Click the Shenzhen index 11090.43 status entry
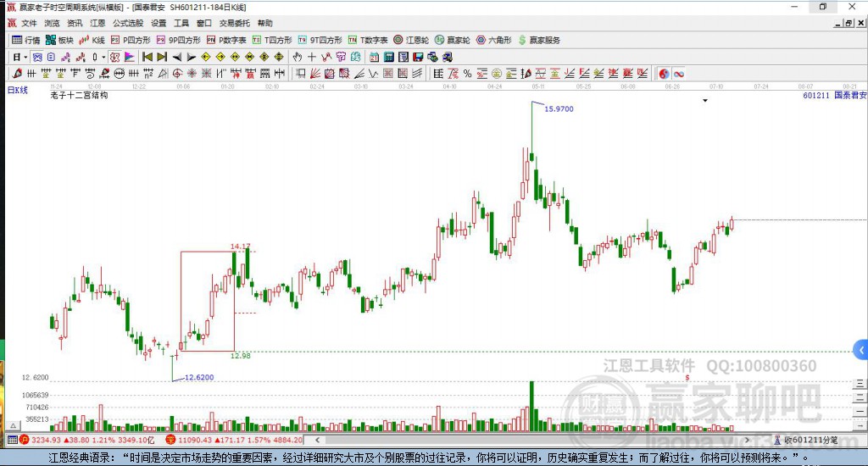This screenshot has height=466, width=868. pos(235,440)
